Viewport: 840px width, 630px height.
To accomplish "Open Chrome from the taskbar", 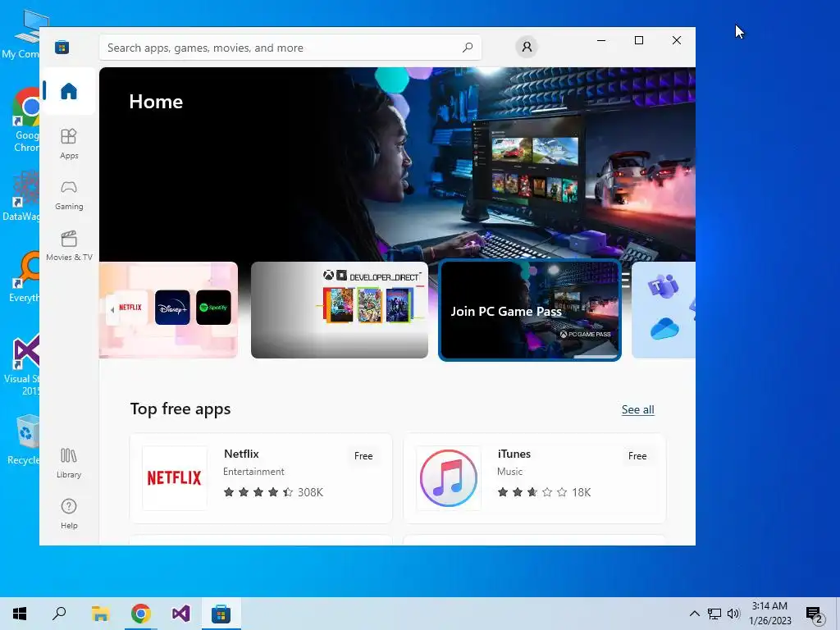I will 141,614.
